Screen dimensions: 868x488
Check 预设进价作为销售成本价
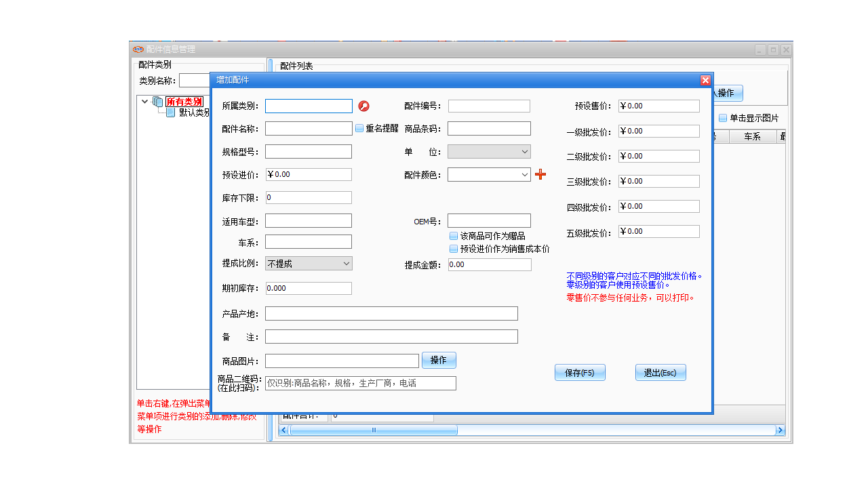click(453, 249)
